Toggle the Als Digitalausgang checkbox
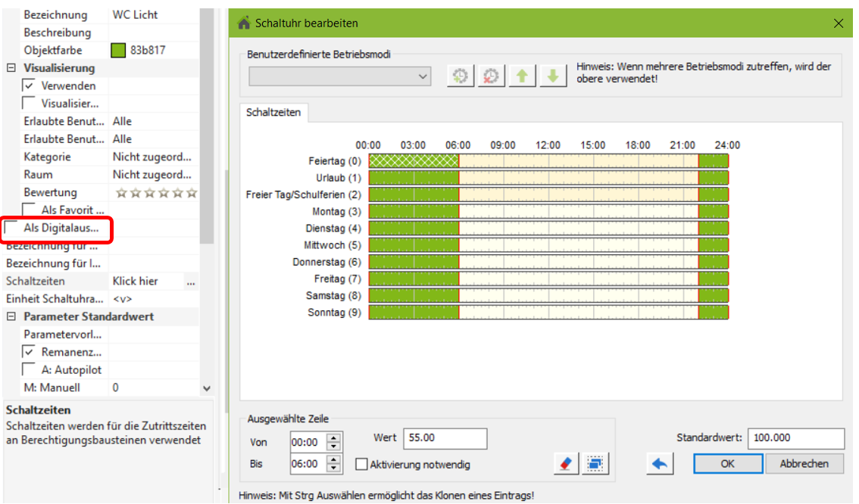 (12, 228)
